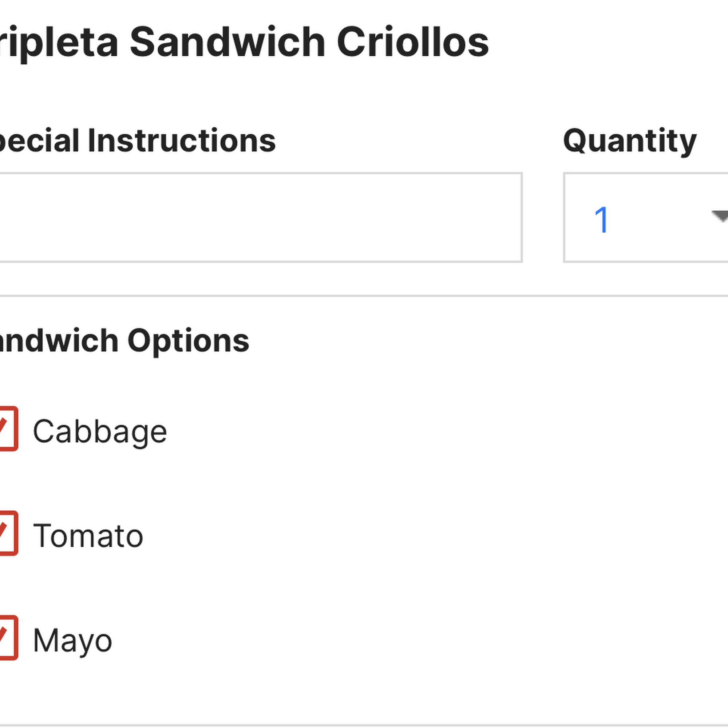Click the word Instructions in the field label
Image resolution: width=728 pixels, height=728 pixels.
[x=182, y=141]
